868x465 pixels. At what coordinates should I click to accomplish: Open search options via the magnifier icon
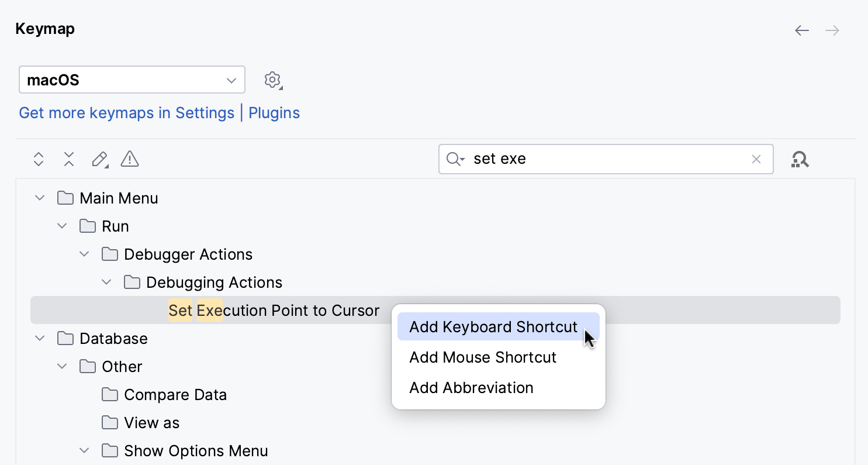(455, 159)
